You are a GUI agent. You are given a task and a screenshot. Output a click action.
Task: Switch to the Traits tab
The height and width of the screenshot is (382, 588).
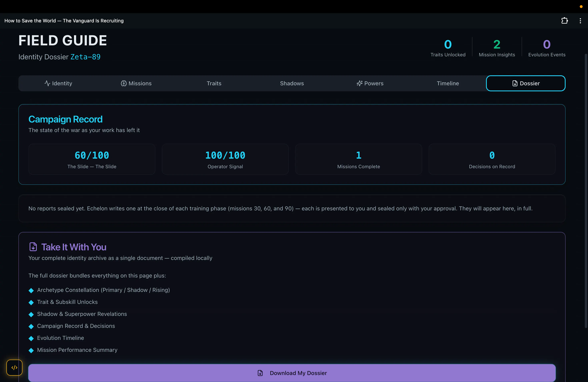[214, 83]
